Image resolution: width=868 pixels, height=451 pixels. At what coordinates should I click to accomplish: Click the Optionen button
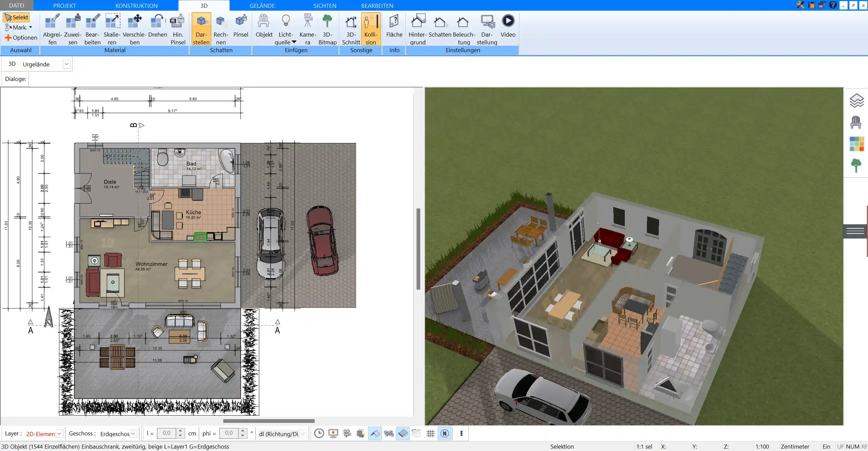(x=21, y=38)
